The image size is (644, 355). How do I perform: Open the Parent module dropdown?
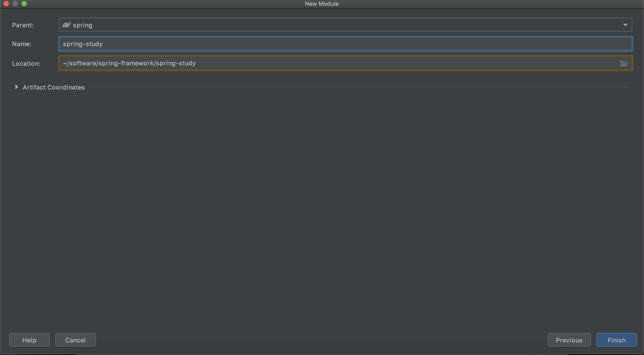click(x=345, y=25)
